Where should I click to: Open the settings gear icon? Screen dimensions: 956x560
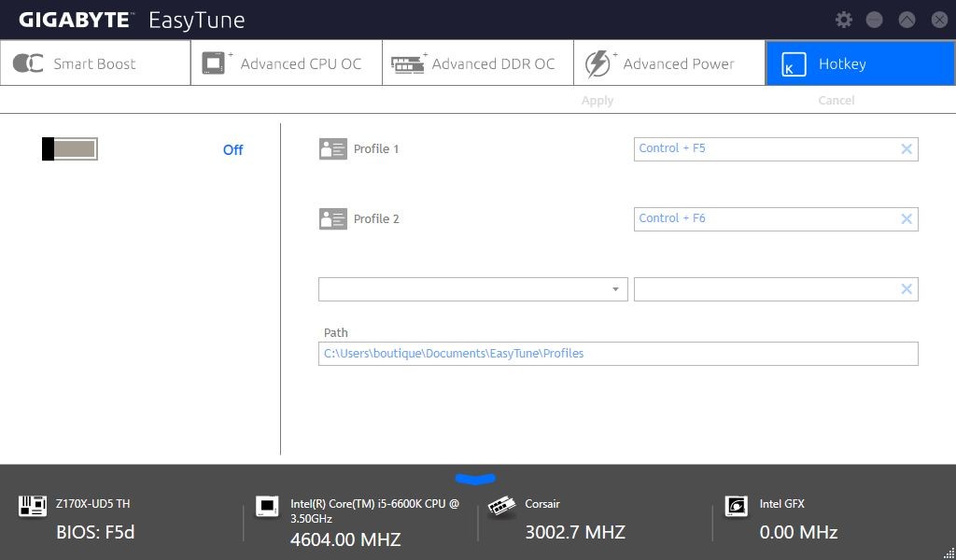pyautogui.click(x=843, y=20)
